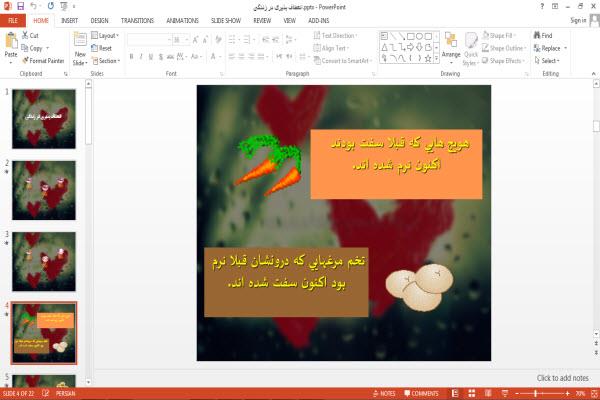Click fit slide to window icon
600x400 pixels.
tap(594, 393)
